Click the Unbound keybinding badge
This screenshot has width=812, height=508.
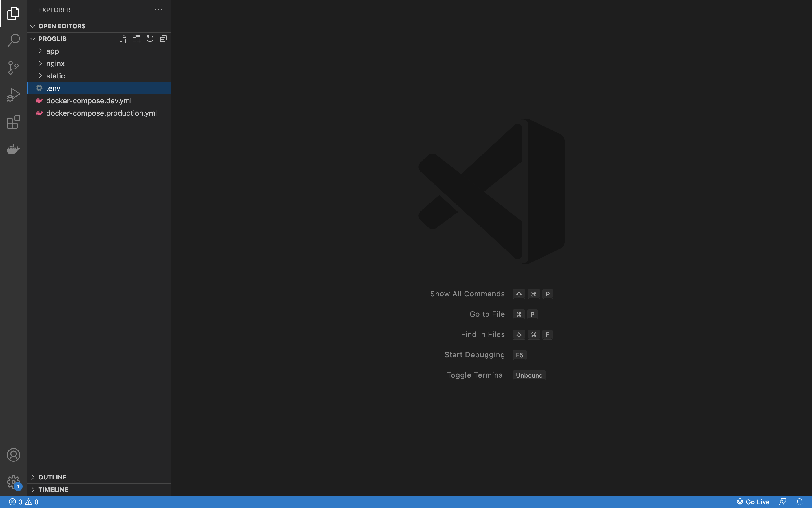[529, 375]
